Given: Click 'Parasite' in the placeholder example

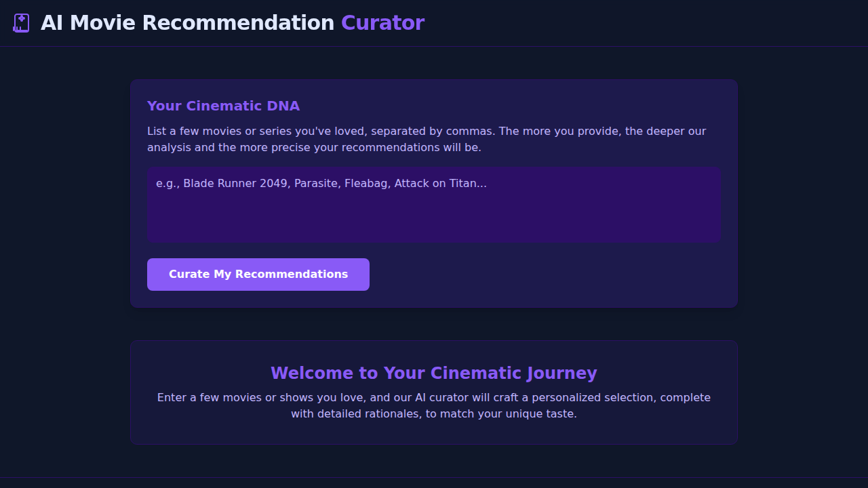Looking at the screenshot, I should point(316,184).
